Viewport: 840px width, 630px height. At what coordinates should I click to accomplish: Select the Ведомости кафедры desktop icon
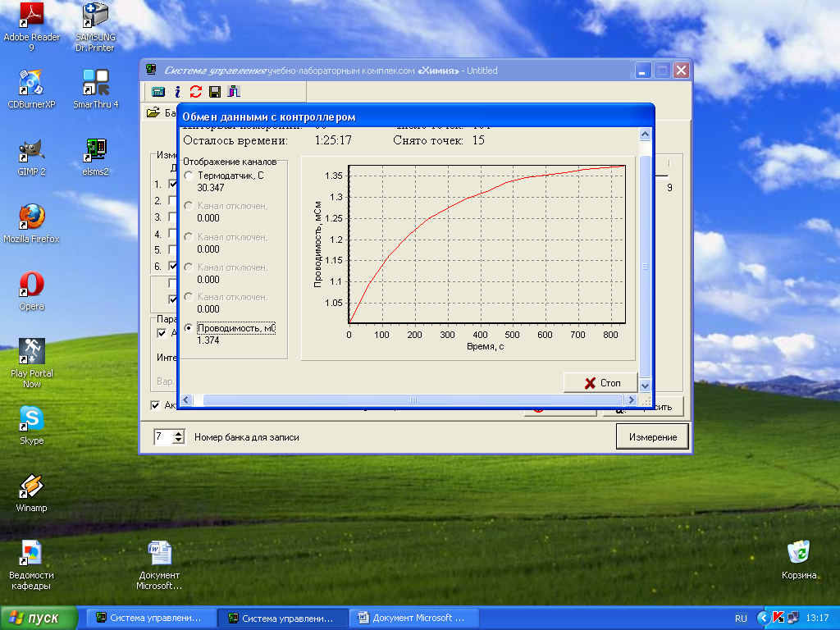[x=31, y=565]
